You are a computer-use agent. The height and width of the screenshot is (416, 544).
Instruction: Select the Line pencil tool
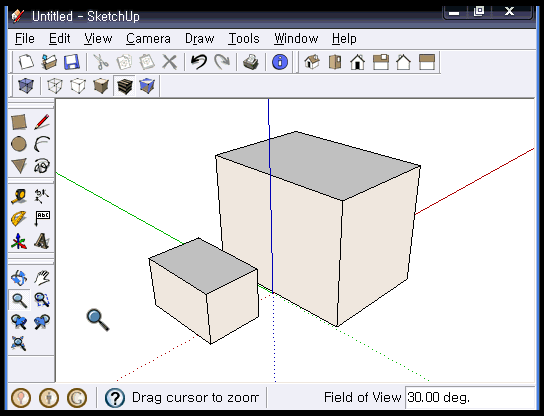[x=42, y=122]
